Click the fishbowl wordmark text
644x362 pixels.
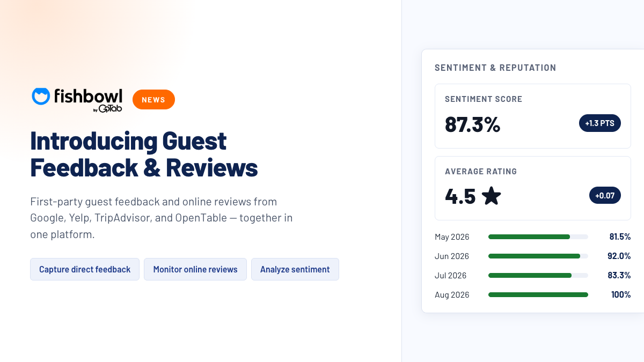[x=88, y=95]
